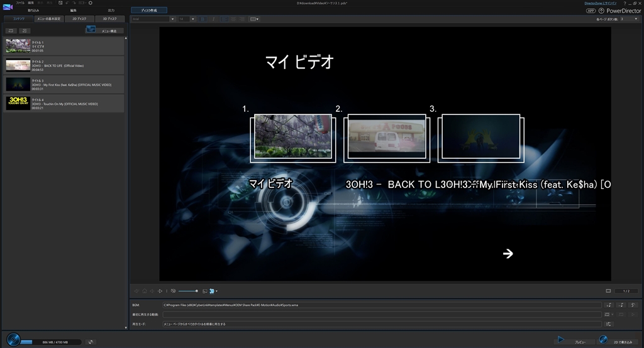Open 各ページボタン数 dropdown

(x=629, y=19)
